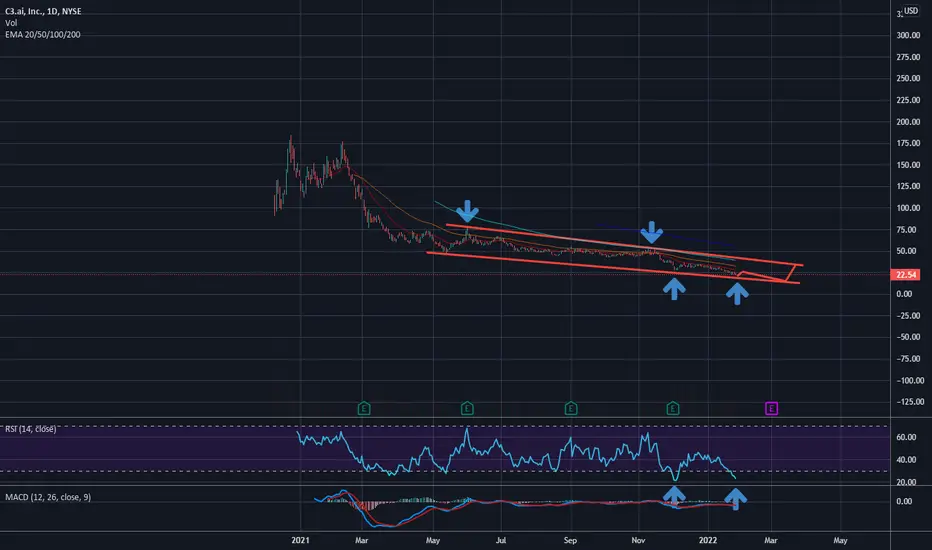Viewport: 932px width, 550px height.
Task: Click the RSI 20.00 axis label
Action: tap(906, 482)
